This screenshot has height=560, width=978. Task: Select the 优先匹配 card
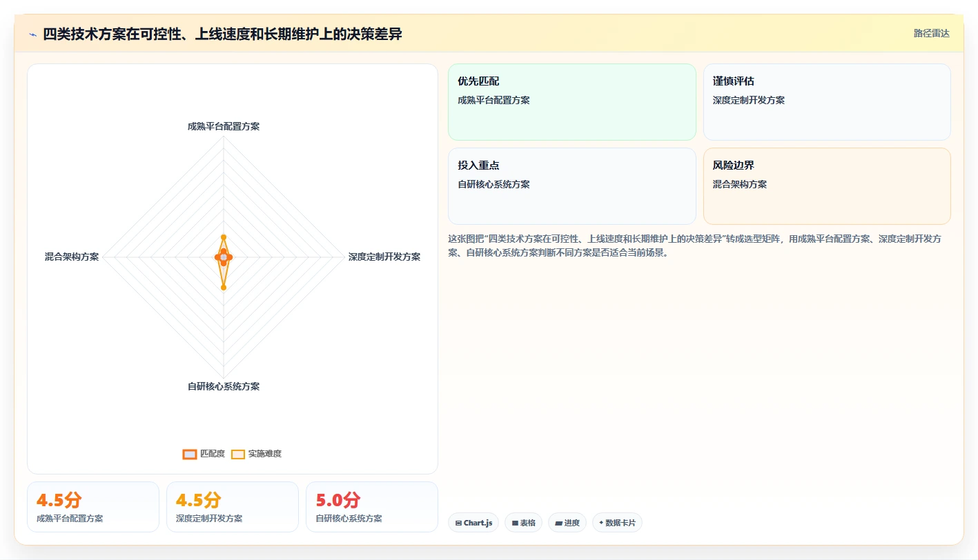point(571,102)
